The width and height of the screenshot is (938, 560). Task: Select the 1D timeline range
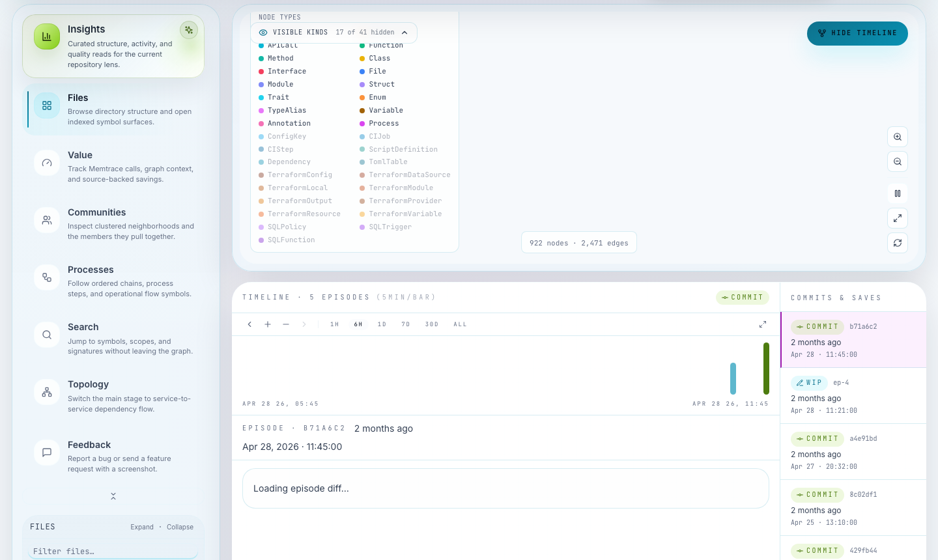pyautogui.click(x=382, y=324)
